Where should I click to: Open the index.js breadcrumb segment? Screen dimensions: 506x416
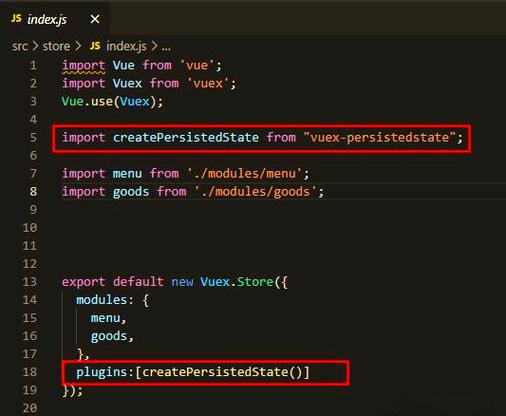coord(126,46)
